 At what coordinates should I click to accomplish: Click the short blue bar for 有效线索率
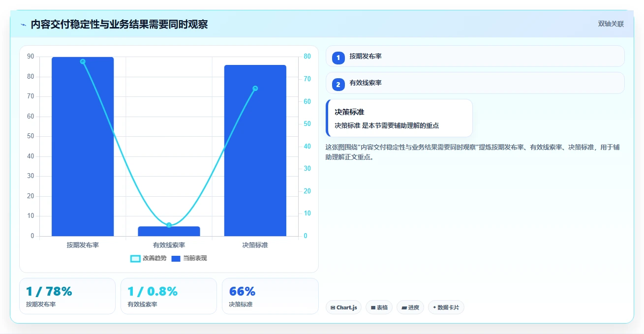169,231
